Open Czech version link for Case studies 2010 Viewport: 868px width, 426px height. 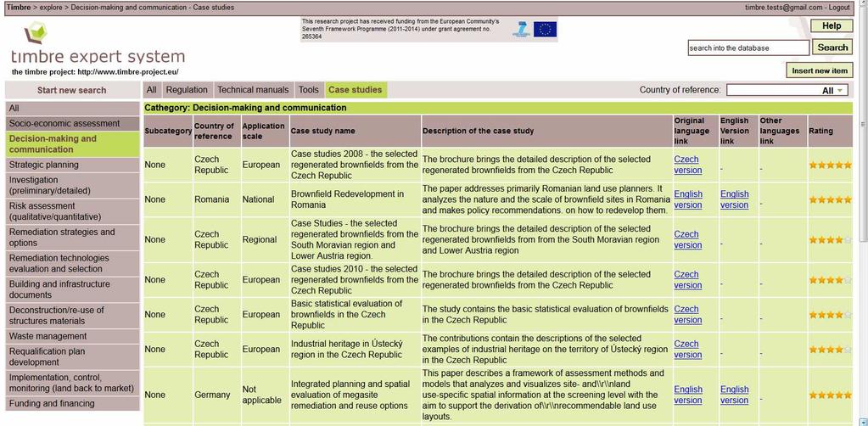click(x=687, y=280)
